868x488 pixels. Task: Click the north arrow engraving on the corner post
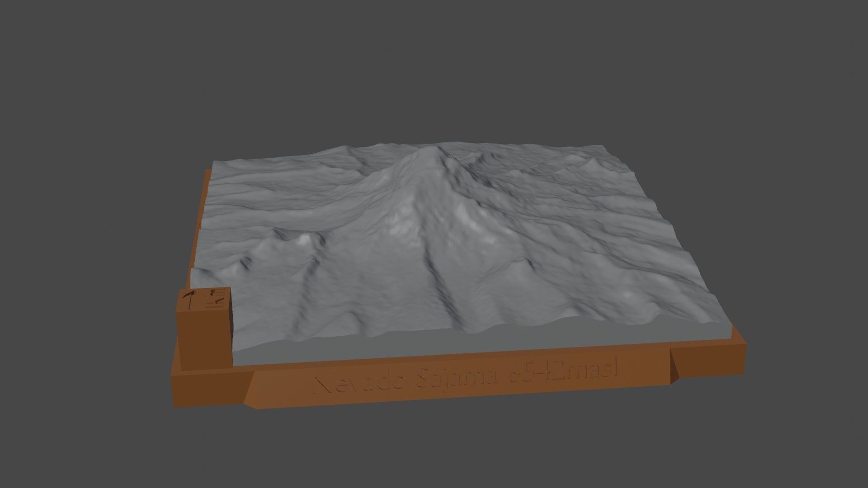[189, 300]
